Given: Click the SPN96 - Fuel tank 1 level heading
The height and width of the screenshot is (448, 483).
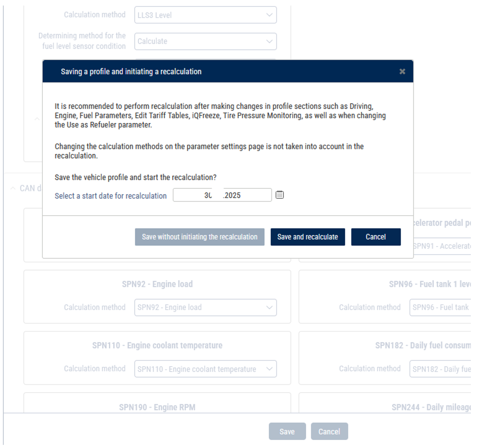Looking at the screenshot, I should coord(430,284).
